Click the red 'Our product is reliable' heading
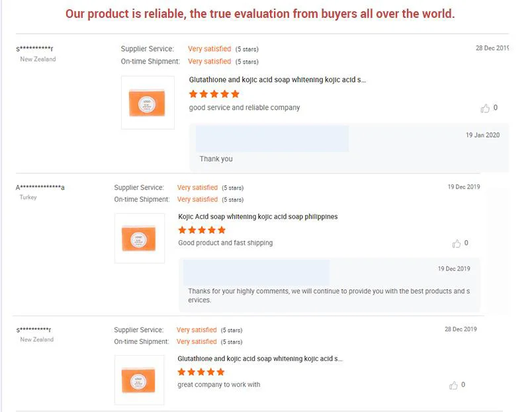This screenshot has height=412, width=532. 260,14
